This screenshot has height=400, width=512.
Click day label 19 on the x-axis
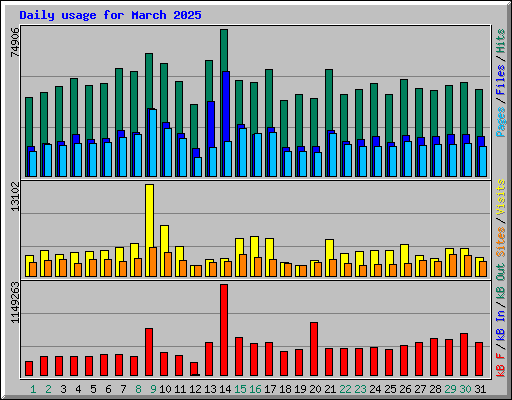tap(300, 389)
